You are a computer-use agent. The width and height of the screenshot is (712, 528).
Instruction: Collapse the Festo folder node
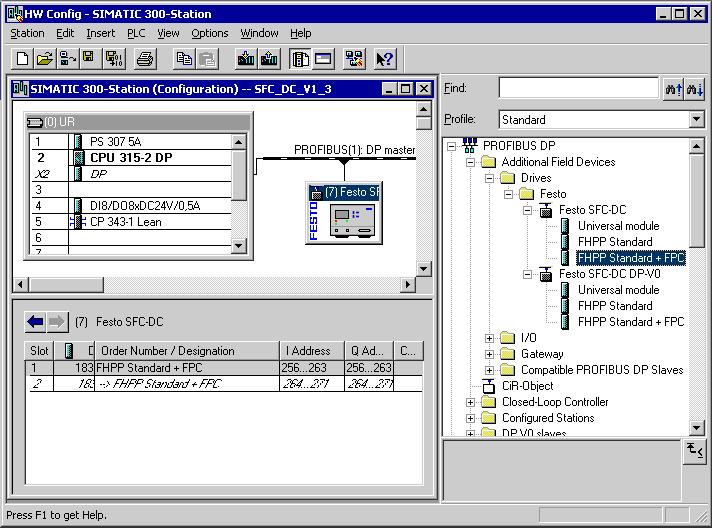509,194
